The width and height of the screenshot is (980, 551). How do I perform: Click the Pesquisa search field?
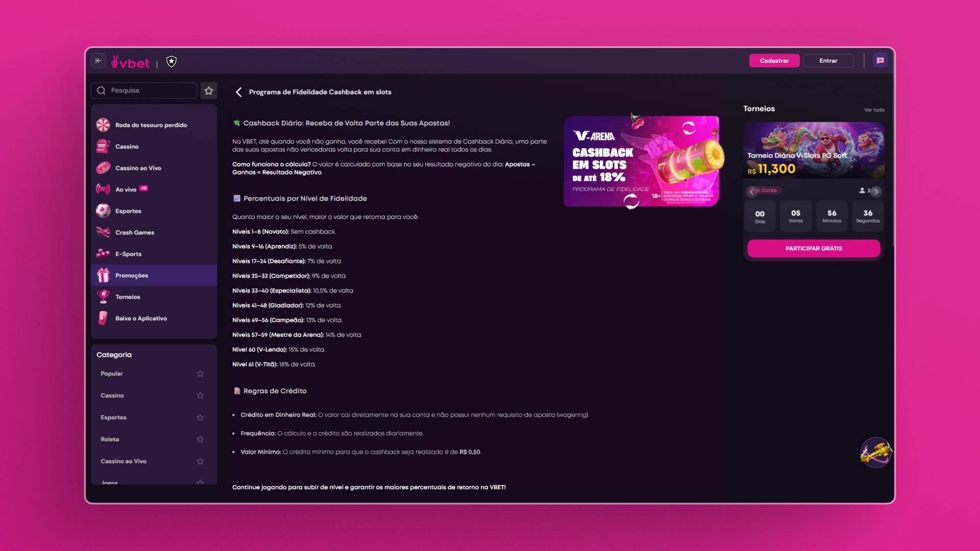coord(144,90)
